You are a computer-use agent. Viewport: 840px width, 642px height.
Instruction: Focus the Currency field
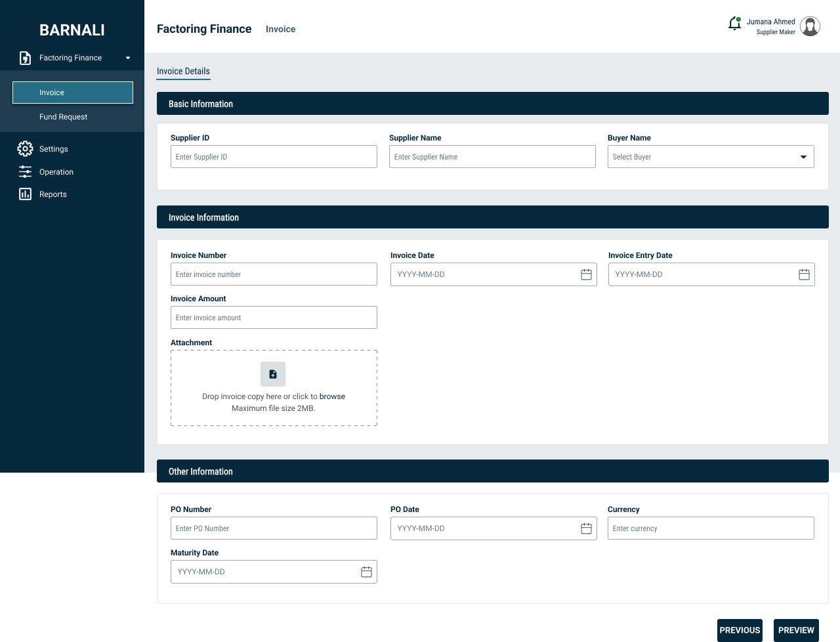[711, 528]
